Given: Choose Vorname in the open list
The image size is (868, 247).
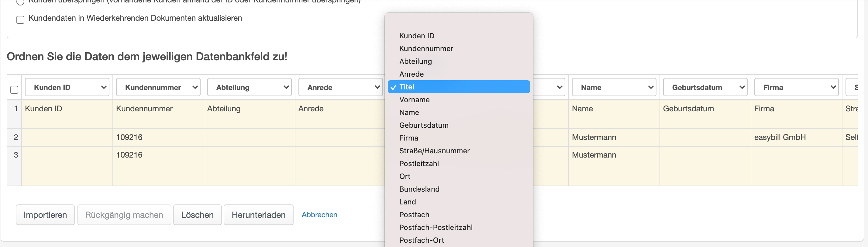Looking at the screenshot, I should tap(459, 99).
